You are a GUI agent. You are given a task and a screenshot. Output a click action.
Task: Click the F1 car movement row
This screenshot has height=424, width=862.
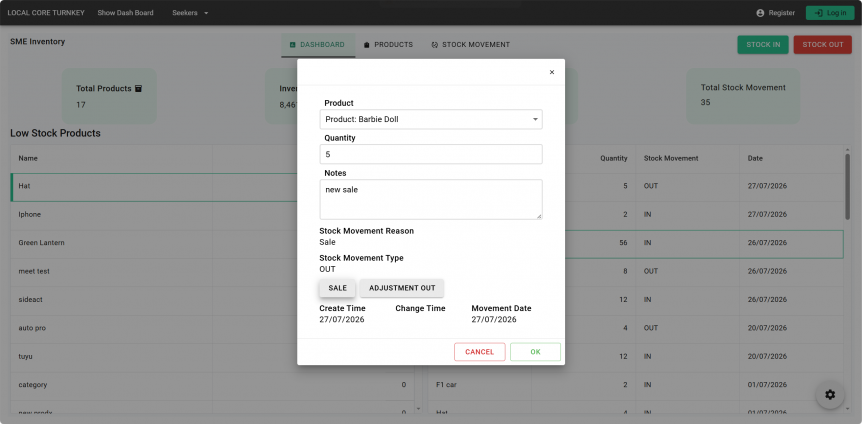coord(636,385)
